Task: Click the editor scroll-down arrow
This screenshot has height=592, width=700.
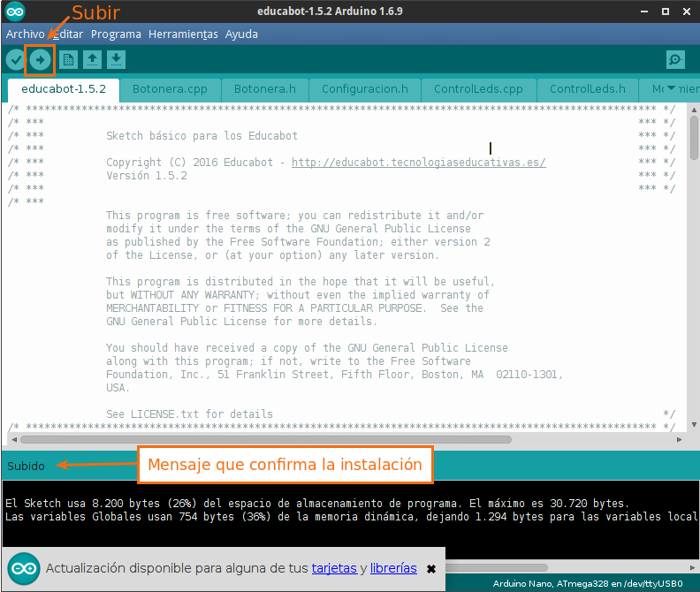Action: pyautogui.click(x=694, y=425)
